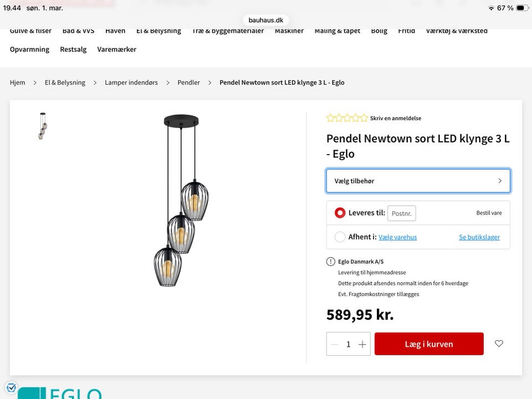This screenshot has width=532, height=399.
Task: Open the 'Lamper indendørs' breadcrumb
Action: [131, 83]
